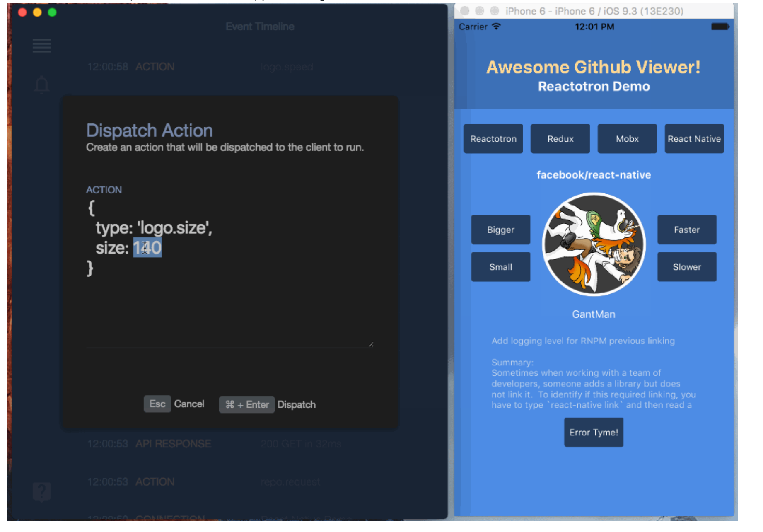Tap the React Native button in simulator

coord(694,139)
